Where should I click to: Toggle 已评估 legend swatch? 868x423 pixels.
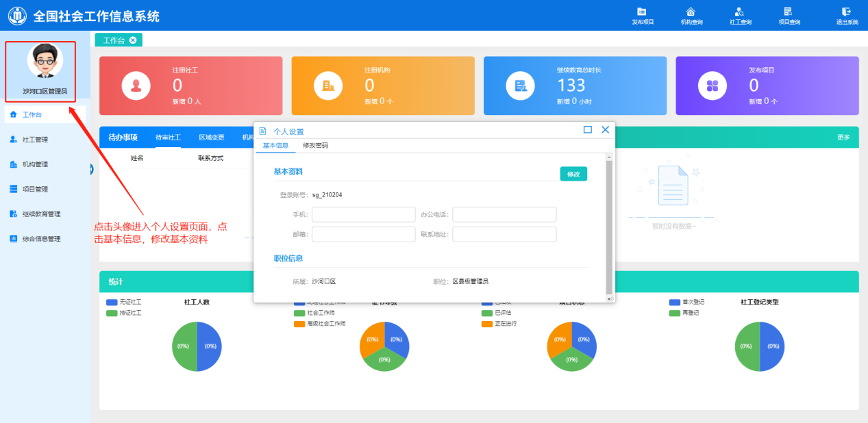tap(487, 313)
